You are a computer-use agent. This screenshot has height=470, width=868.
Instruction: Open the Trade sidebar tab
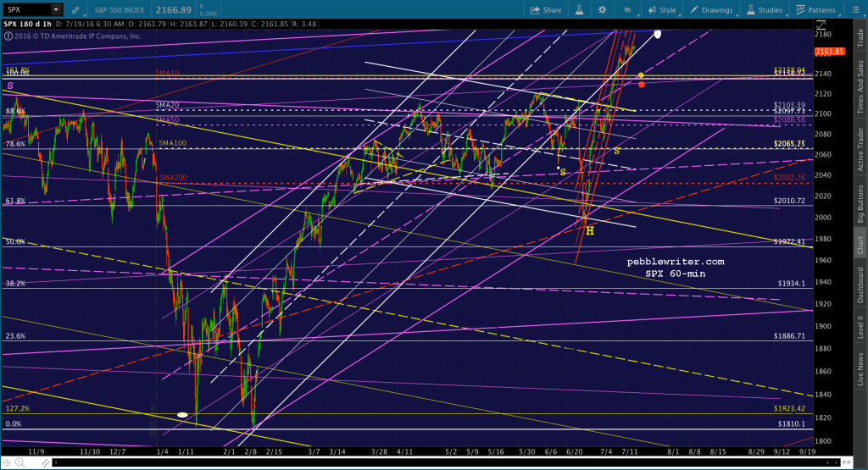[x=860, y=37]
